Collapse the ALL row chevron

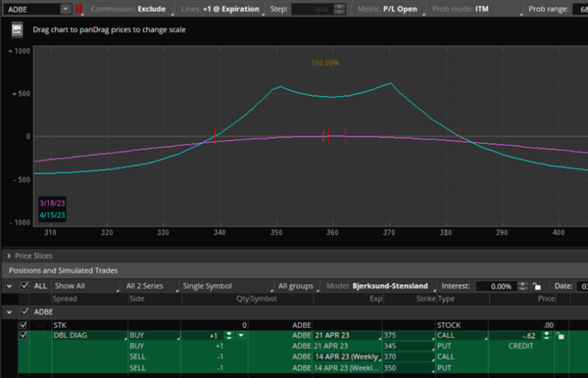[x=9, y=287]
